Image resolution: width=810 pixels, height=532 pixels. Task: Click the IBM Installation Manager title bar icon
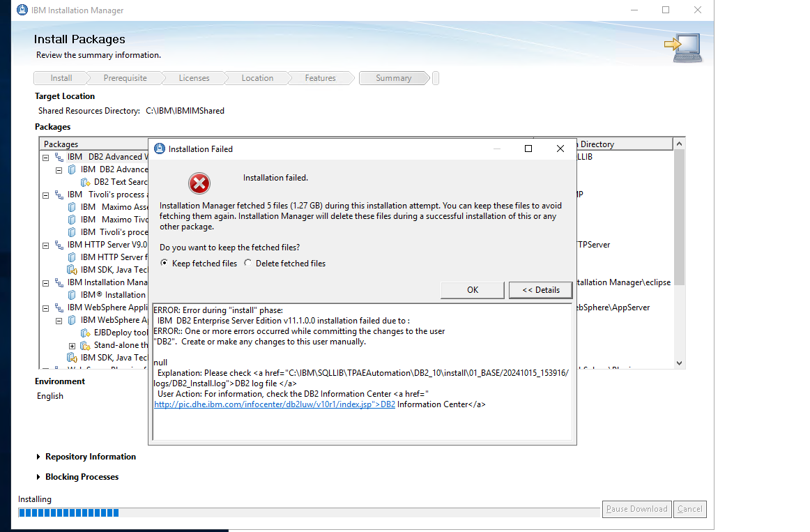click(22, 10)
